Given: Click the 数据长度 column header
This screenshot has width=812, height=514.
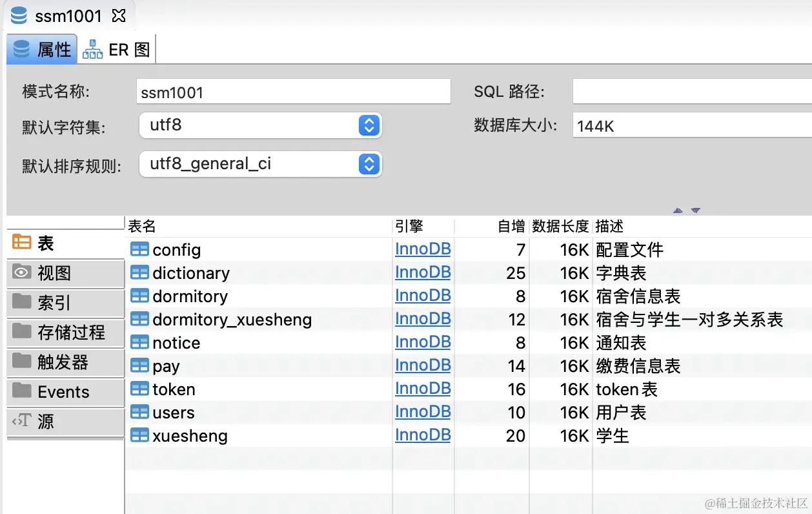Looking at the screenshot, I should tap(560, 227).
